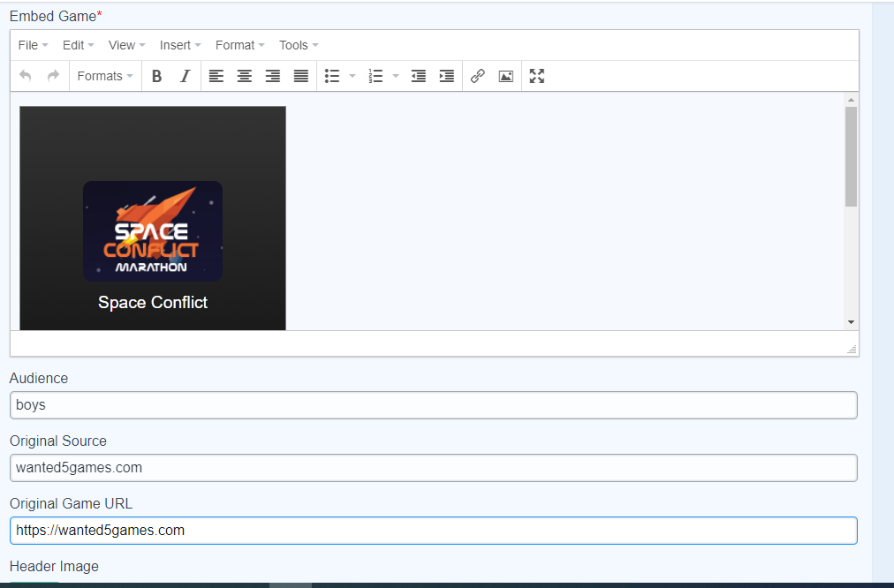Justify the text alignment
Image resolution: width=894 pixels, height=588 pixels.
(x=301, y=76)
